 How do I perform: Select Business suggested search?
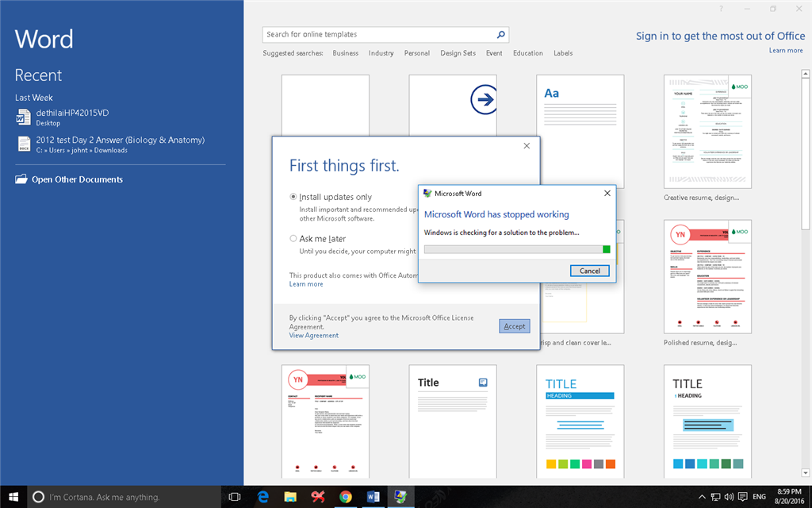point(346,53)
